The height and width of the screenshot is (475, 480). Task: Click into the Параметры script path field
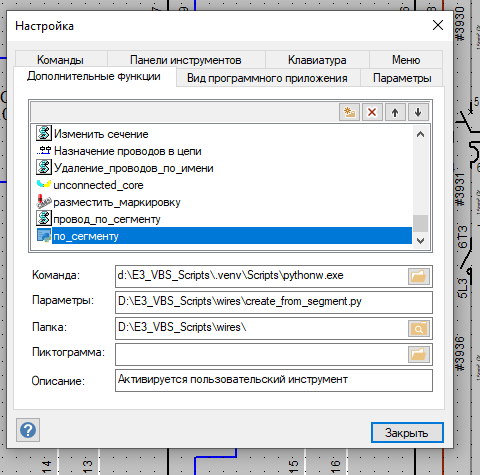click(x=274, y=302)
